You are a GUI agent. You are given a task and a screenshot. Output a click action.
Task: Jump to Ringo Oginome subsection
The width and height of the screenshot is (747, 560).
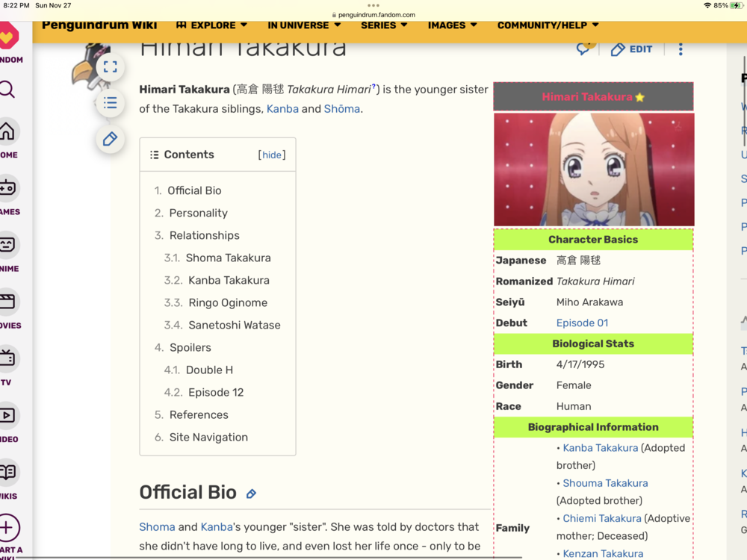point(228,302)
